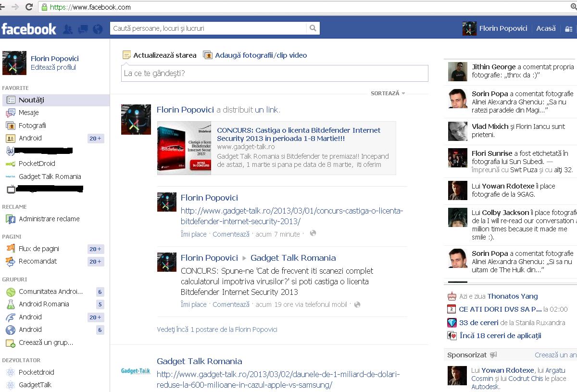The height and width of the screenshot is (392, 577).
Task: Click the Actualizează starea note icon
Action: coord(126,55)
